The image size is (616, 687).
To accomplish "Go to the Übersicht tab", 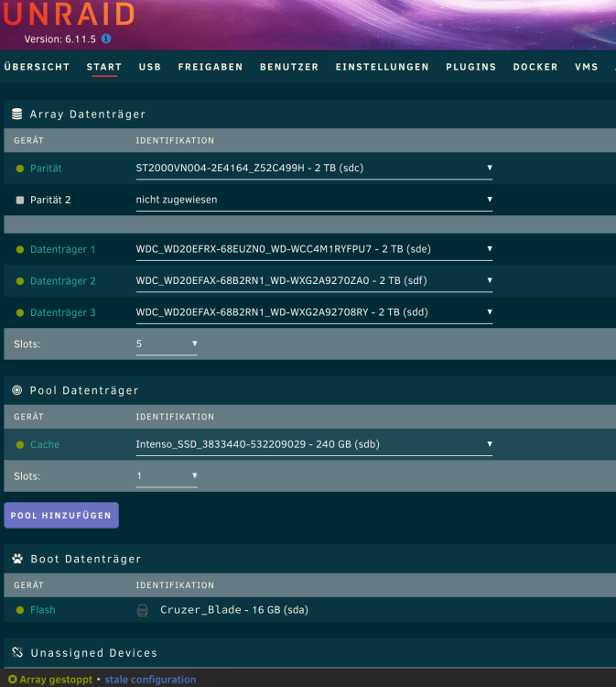I will [x=37, y=67].
